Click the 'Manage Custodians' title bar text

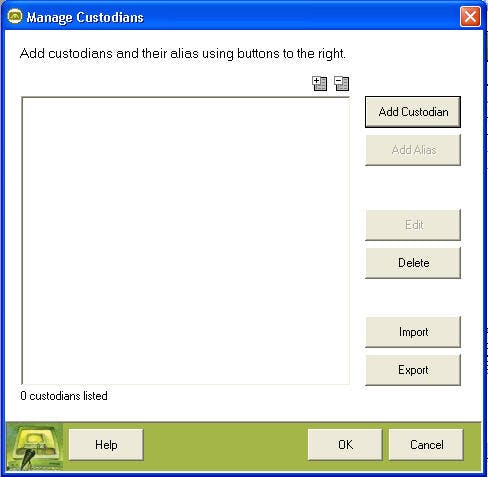[85, 17]
